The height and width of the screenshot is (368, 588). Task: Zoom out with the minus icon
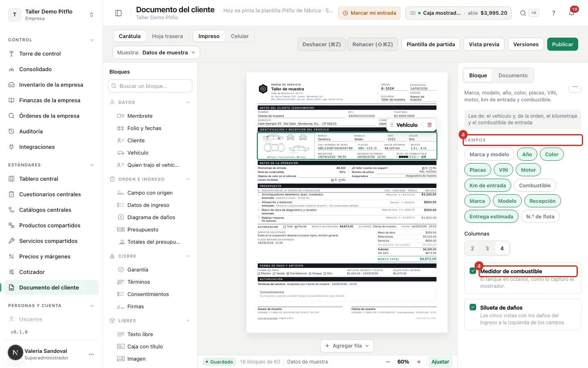coord(388,362)
